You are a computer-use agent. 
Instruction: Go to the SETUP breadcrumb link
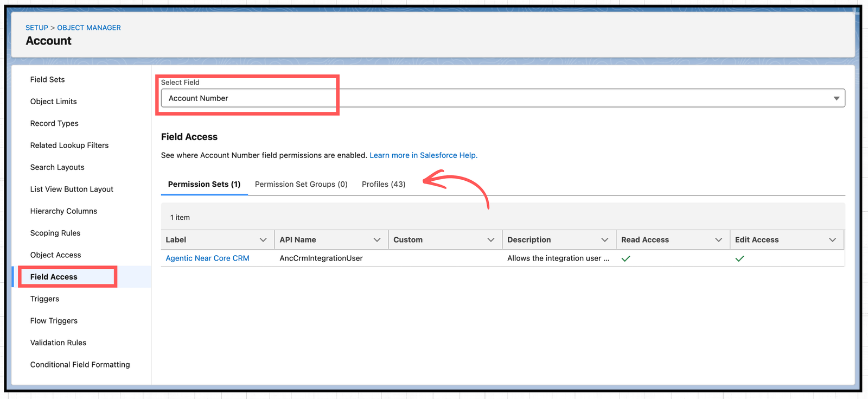click(37, 28)
